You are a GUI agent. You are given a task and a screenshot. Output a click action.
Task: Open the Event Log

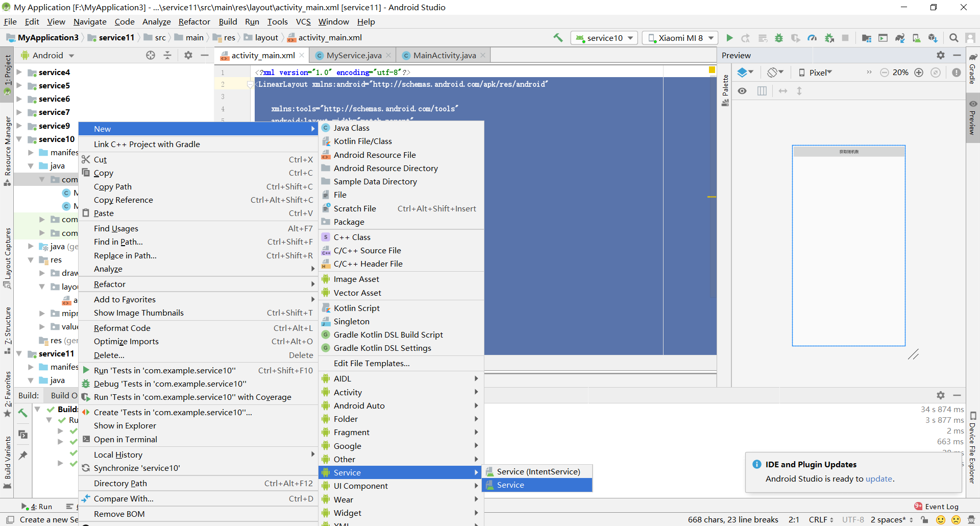pos(937,507)
